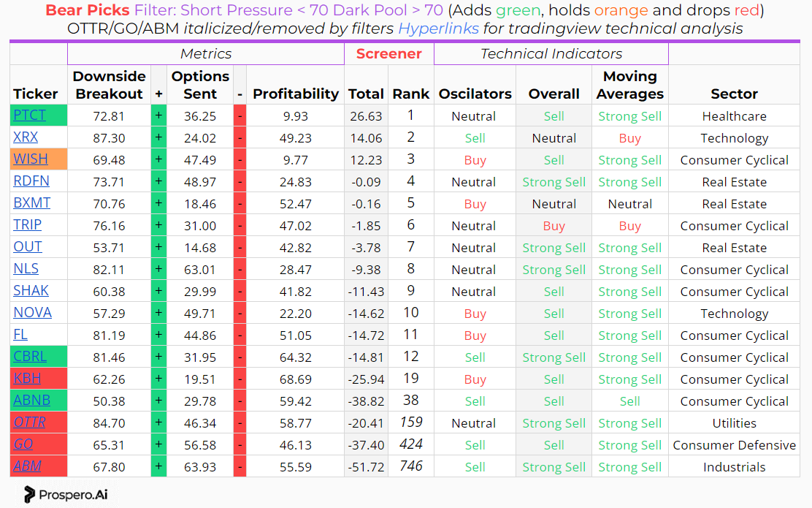Open the italicized GO ticker hyperlink
812x508 pixels.
click(23, 444)
